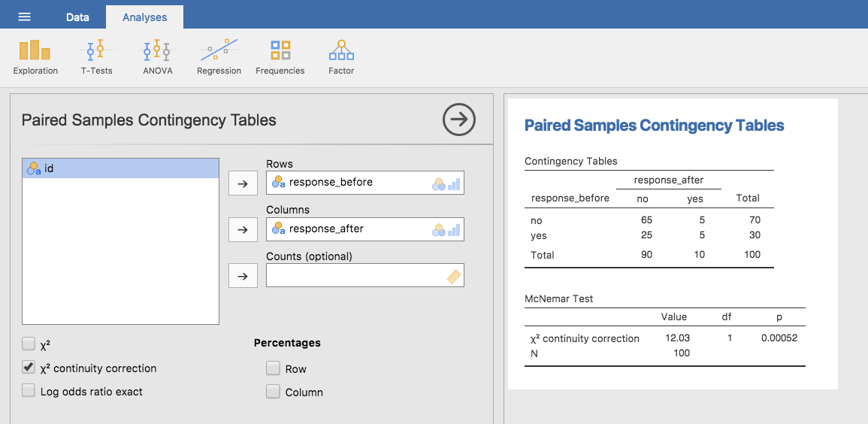Click the cell value 25 in table
This screenshot has width=868, height=424.
(646, 235)
